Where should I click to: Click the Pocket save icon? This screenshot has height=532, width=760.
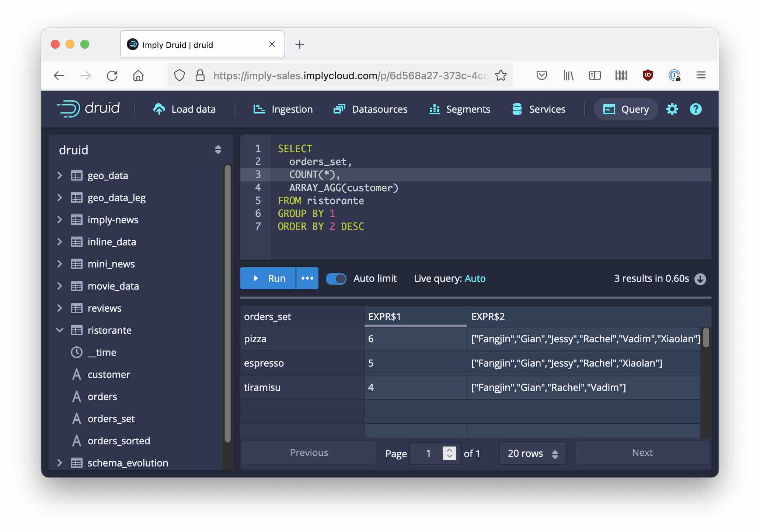pyautogui.click(x=541, y=76)
